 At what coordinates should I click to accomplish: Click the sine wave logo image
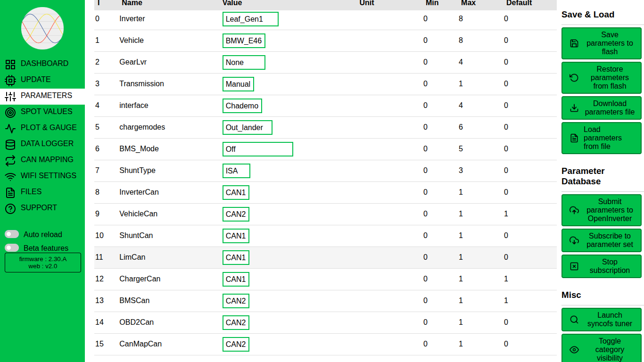[x=42, y=28]
